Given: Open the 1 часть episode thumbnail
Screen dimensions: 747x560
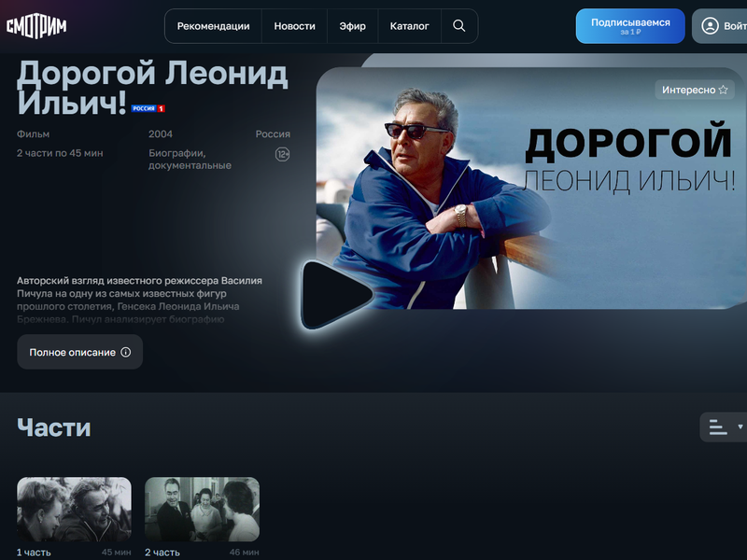Looking at the screenshot, I should pyautogui.click(x=74, y=509).
